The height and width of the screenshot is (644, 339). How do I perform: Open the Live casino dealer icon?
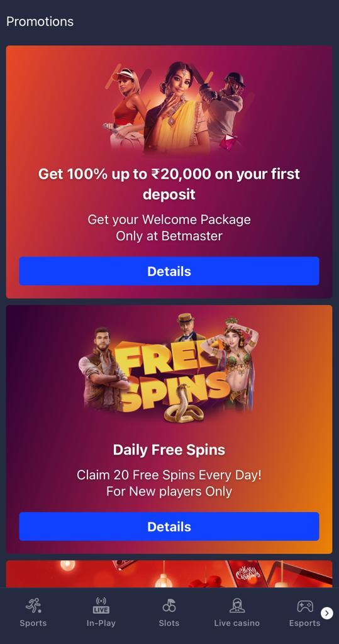(236, 606)
